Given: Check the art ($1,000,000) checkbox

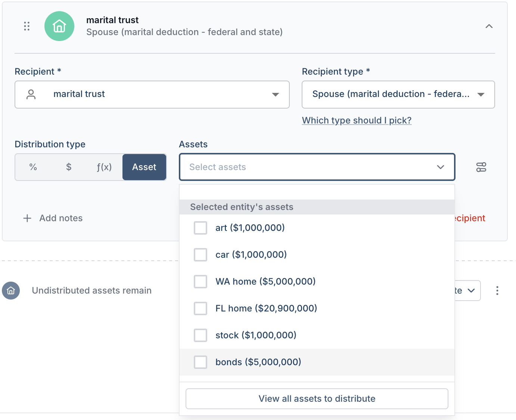Looking at the screenshot, I should [x=201, y=228].
